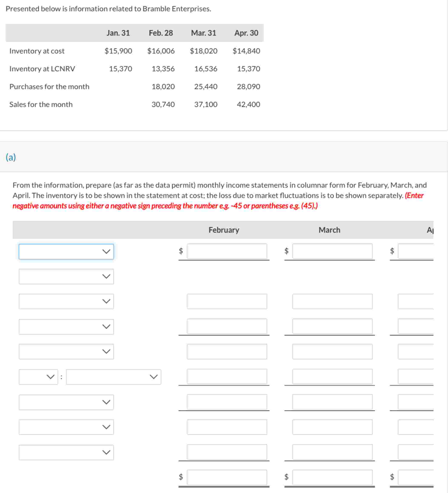
Task: Click the third row February input field
Action: 227,301
